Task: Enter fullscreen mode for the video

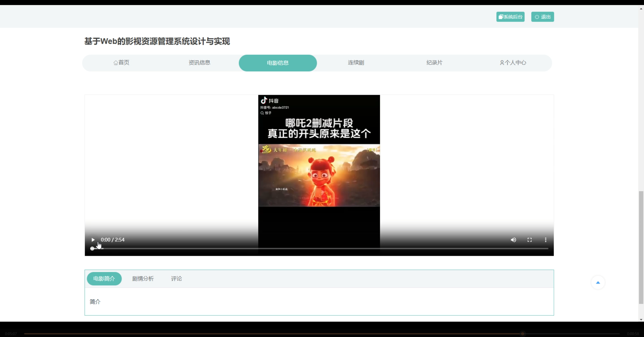Action: click(529, 240)
